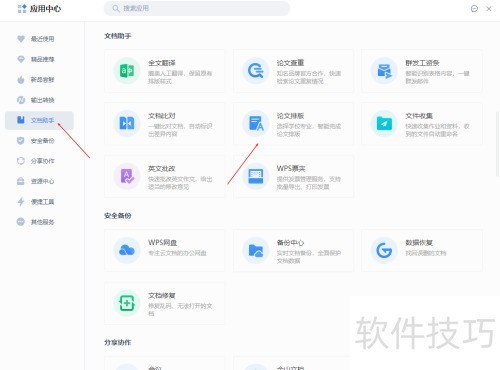Click the 文档助手 section heading

click(x=117, y=36)
